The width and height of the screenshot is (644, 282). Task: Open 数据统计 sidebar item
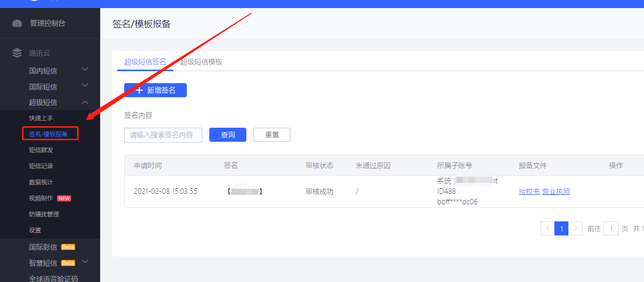point(41,182)
